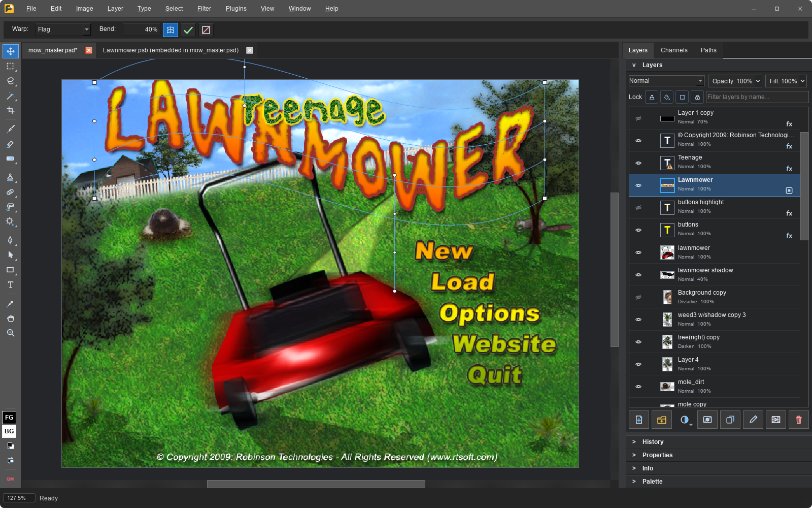Viewport: 812px width, 508px height.
Task: Select the Gradient tool
Action: point(10,159)
